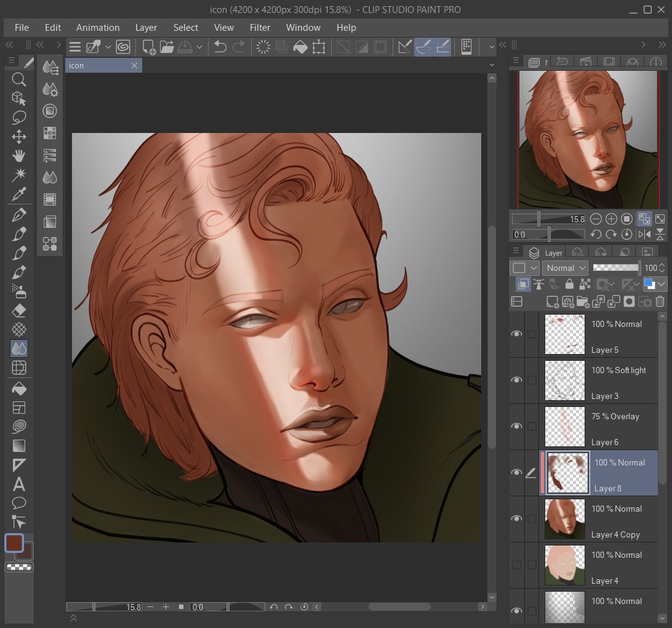Image resolution: width=672 pixels, height=628 pixels.
Task: Open the canvas tab list chevron
Action: (x=492, y=65)
